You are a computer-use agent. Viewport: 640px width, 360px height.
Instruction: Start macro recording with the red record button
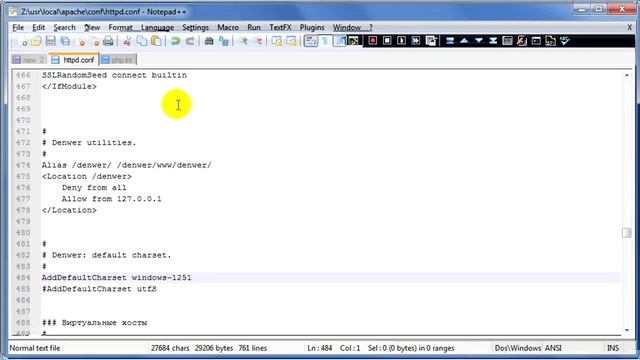pos(373,41)
